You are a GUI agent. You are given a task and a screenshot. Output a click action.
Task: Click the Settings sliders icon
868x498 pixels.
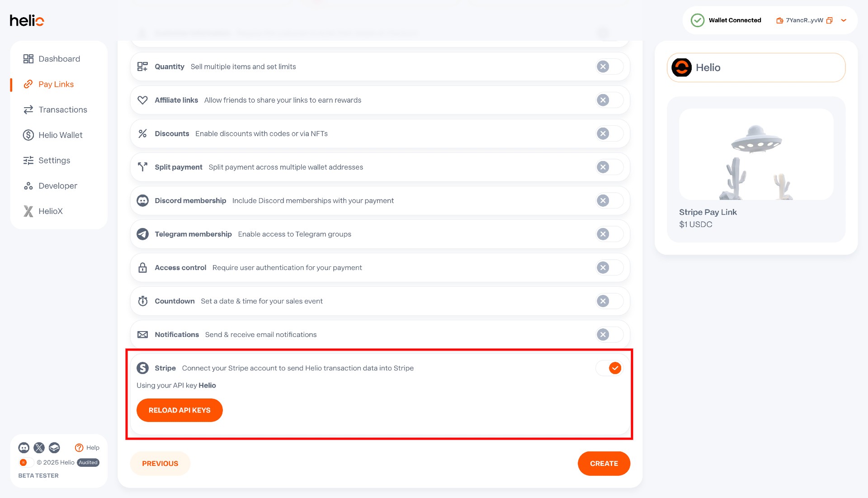tap(28, 160)
